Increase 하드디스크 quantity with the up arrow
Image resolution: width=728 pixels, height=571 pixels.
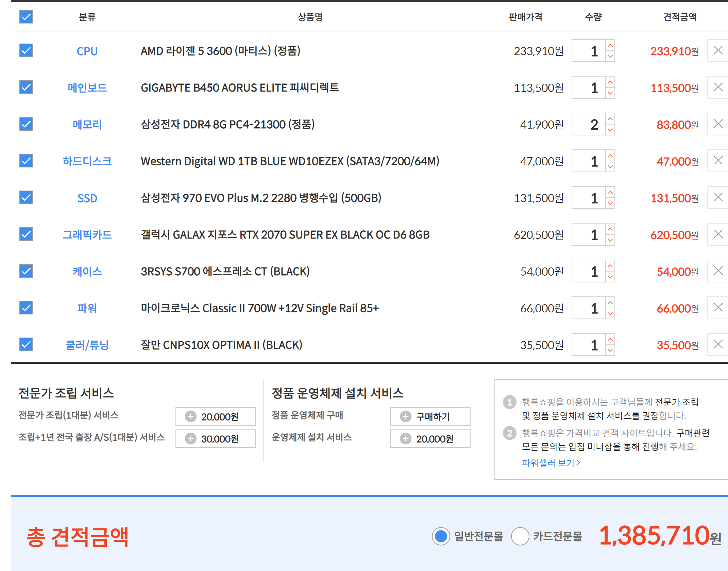(x=610, y=156)
